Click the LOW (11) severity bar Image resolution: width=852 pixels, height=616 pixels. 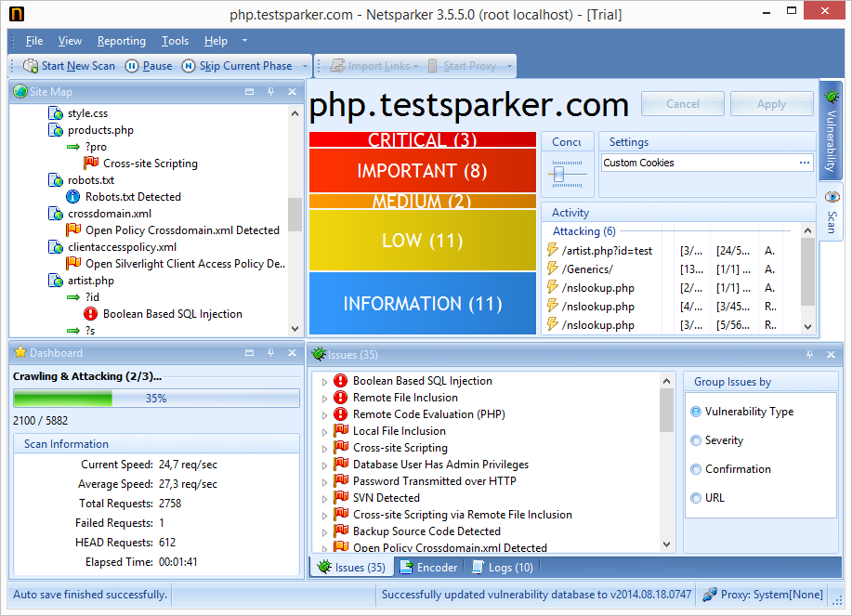(x=423, y=240)
